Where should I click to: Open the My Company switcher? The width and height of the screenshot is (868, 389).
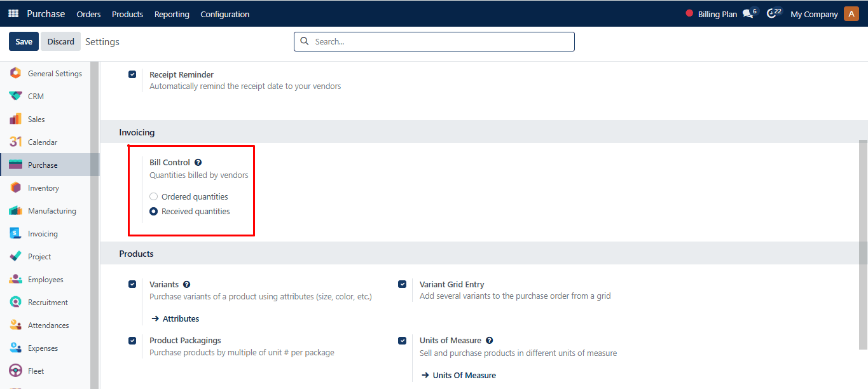coord(814,14)
